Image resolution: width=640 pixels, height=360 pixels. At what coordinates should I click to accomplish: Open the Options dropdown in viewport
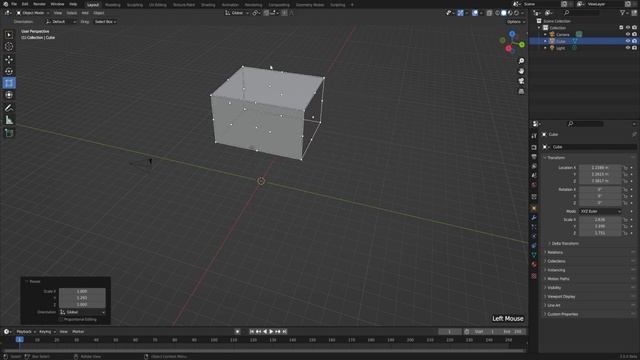(516, 22)
